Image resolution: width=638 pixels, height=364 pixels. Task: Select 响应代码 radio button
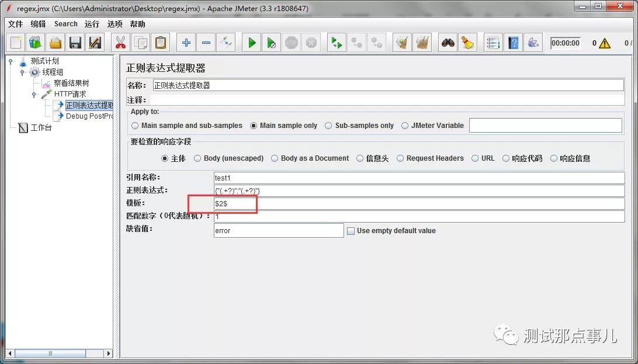click(506, 158)
